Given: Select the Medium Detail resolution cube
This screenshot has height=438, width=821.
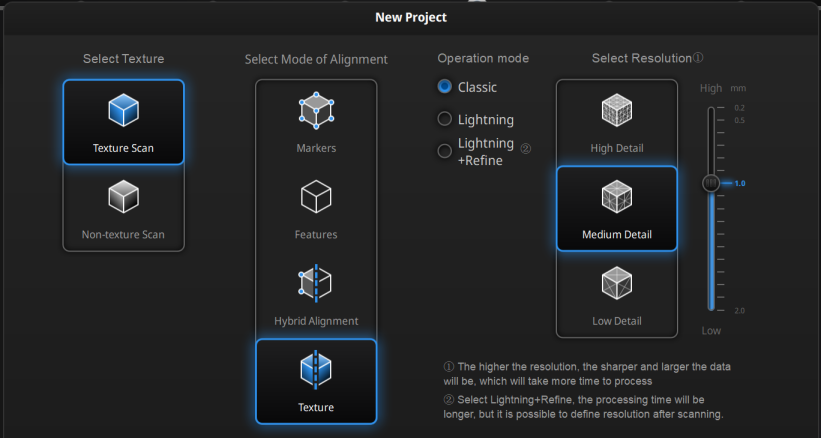Looking at the screenshot, I should [x=617, y=197].
